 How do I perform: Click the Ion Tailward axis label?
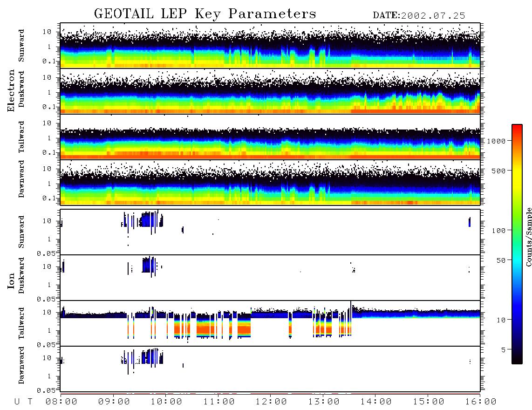pos(21,323)
